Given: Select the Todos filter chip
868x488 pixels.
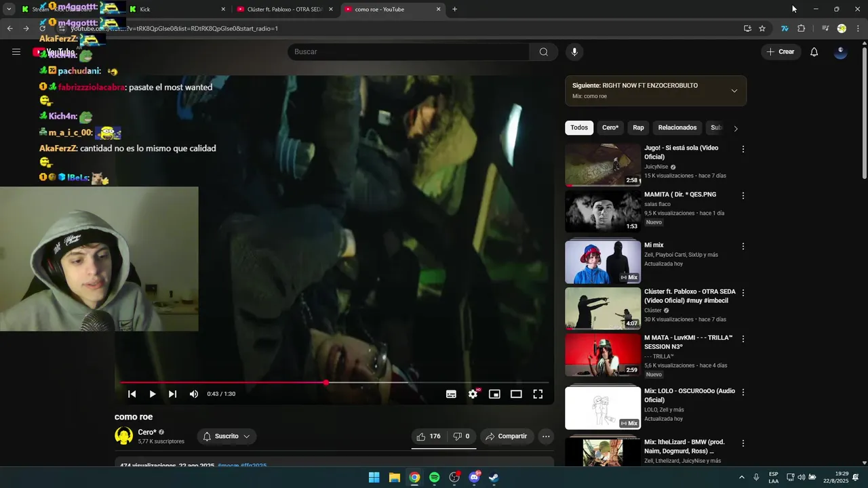Looking at the screenshot, I should (x=579, y=127).
